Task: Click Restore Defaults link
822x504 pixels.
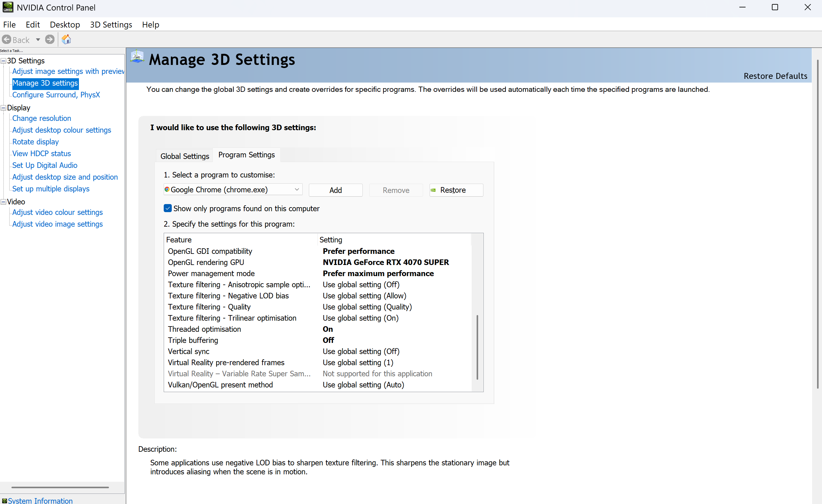Action: [775, 76]
